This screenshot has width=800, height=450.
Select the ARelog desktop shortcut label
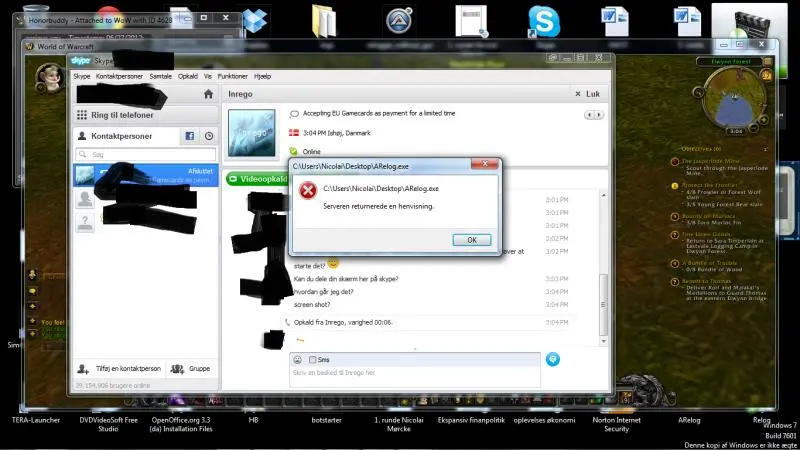point(689,420)
